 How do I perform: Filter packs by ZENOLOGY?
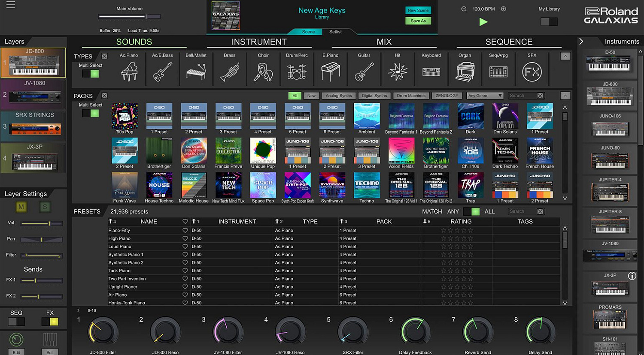[x=447, y=96]
